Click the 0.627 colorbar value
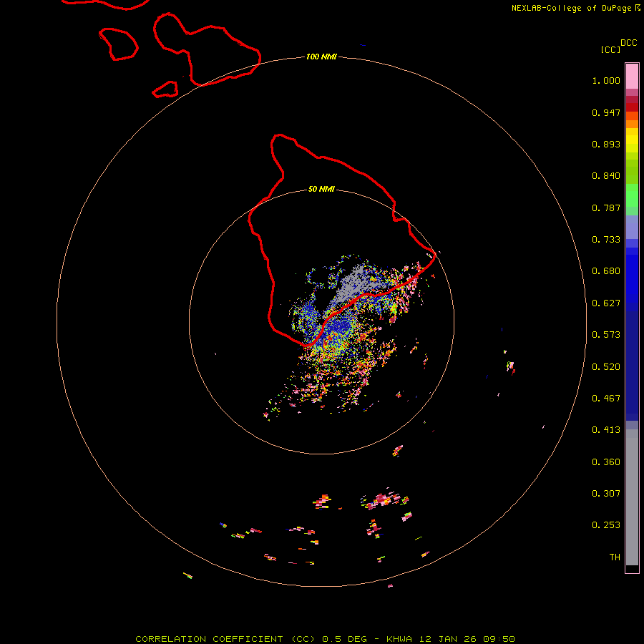The width and height of the screenshot is (644, 644). click(606, 303)
